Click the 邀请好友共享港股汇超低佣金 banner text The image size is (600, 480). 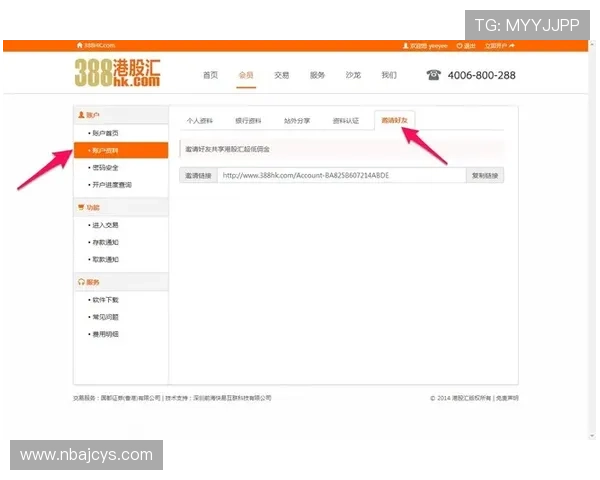click(x=227, y=149)
